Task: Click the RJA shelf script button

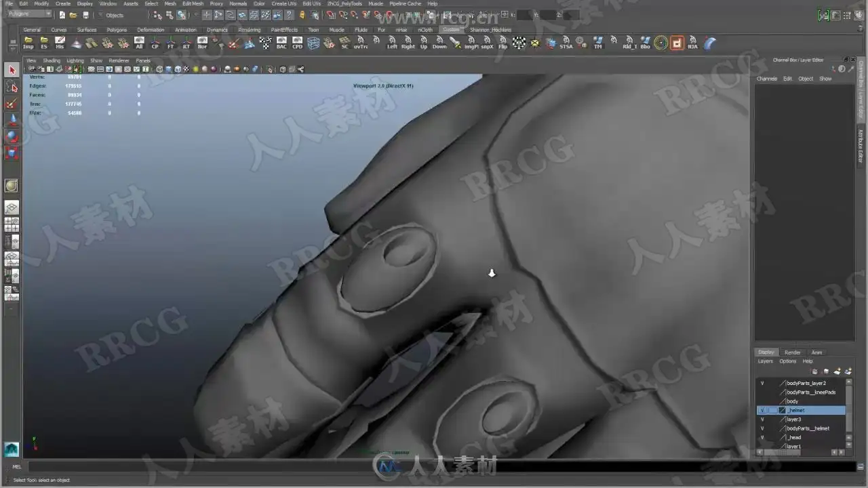Action: (692, 43)
